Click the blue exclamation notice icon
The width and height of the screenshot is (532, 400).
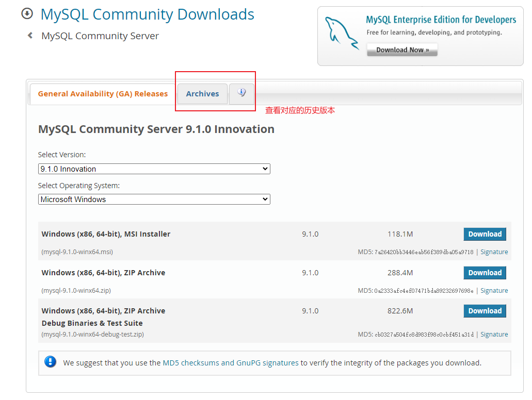[x=50, y=362]
